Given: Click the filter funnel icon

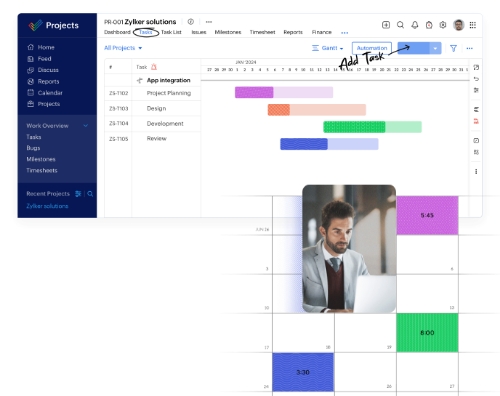Looking at the screenshot, I should coord(453,48).
